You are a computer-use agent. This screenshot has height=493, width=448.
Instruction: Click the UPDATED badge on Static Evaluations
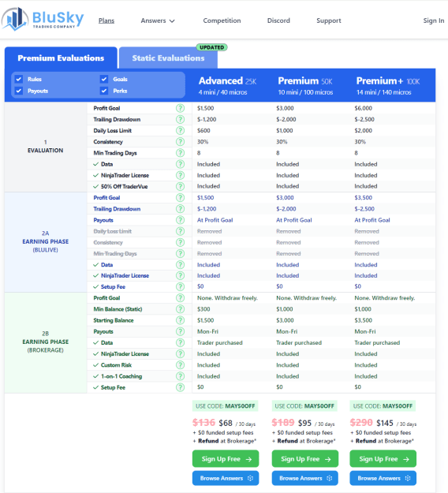pyautogui.click(x=212, y=47)
